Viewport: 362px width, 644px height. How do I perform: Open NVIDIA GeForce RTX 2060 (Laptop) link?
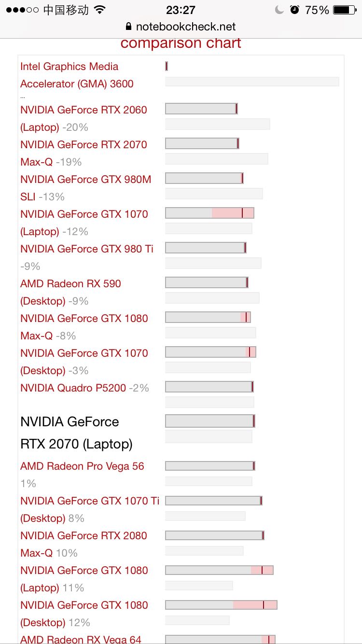[x=84, y=110]
